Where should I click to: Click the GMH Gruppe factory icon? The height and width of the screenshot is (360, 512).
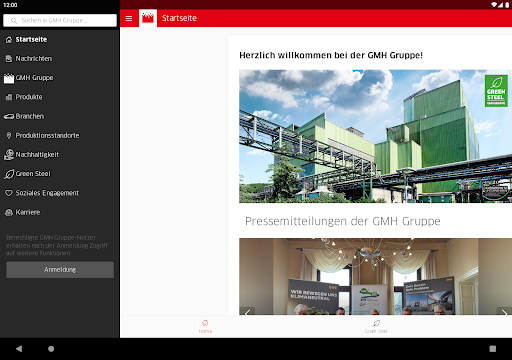click(9, 78)
